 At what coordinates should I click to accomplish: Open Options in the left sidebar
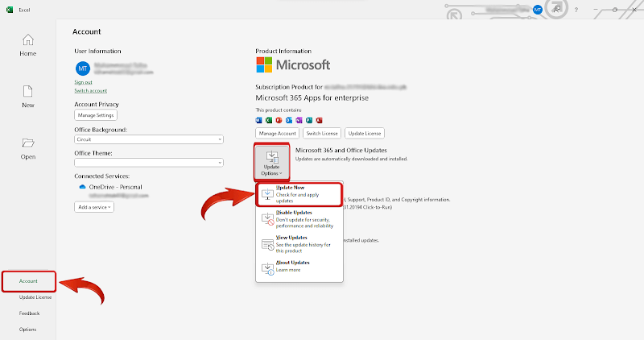coord(27,330)
